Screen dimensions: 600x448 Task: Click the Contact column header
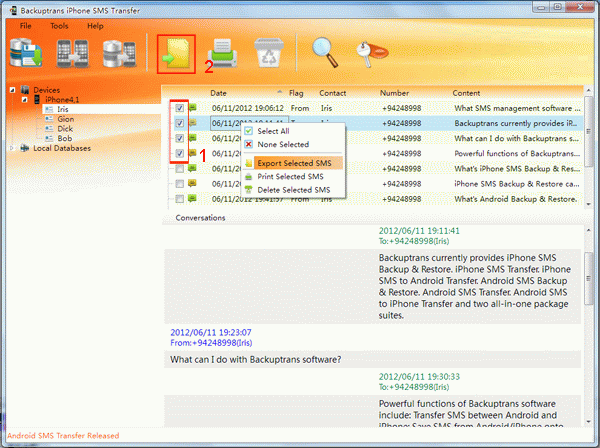point(333,93)
